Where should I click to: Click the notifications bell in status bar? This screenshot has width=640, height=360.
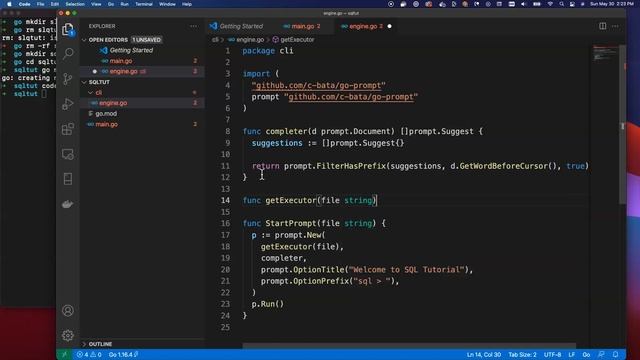pos(616,355)
